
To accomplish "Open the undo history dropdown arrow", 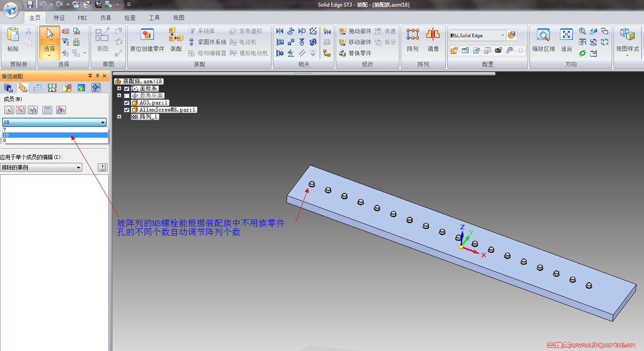I will pyautogui.click(x=51, y=4).
